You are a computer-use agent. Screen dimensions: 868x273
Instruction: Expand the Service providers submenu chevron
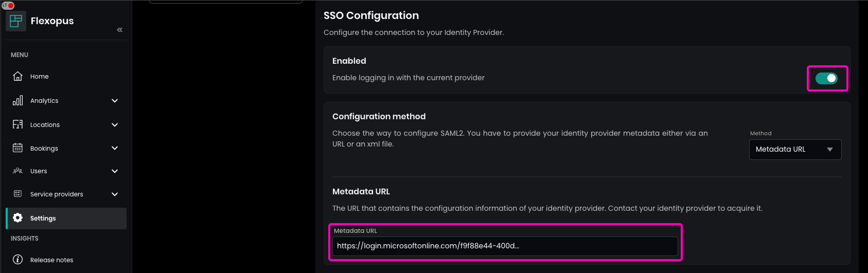tap(115, 194)
